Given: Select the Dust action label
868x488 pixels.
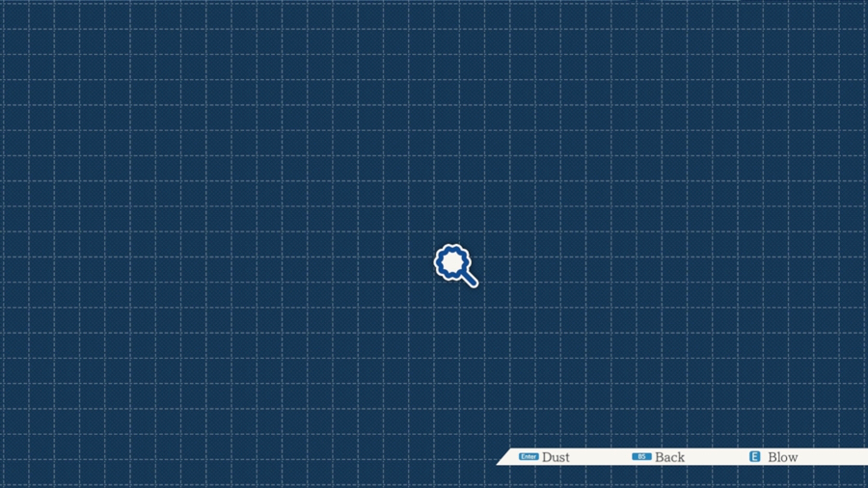Looking at the screenshot, I should (x=556, y=457).
